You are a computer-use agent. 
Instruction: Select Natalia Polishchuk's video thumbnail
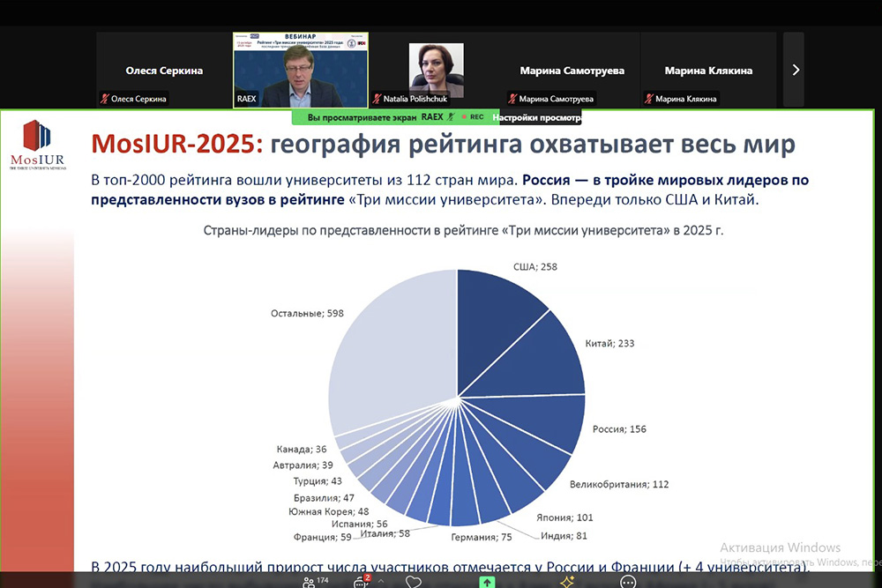click(x=436, y=71)
